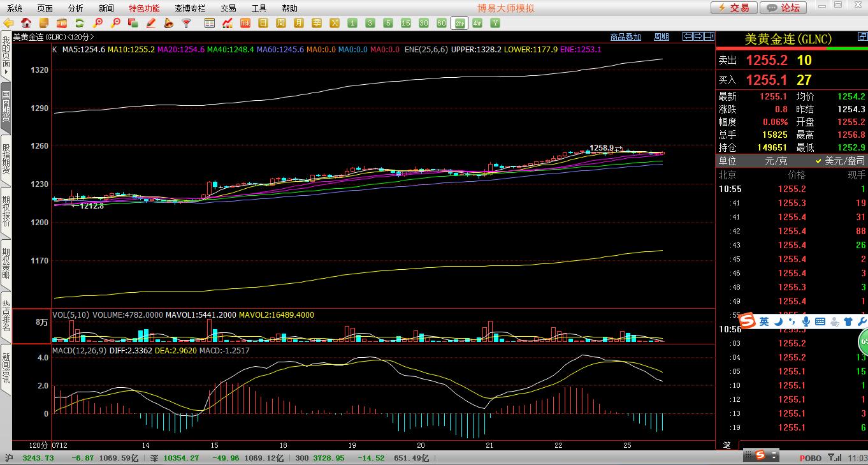Select the red pencil drawing tool
868x465 pixels.
pos(151,23)
